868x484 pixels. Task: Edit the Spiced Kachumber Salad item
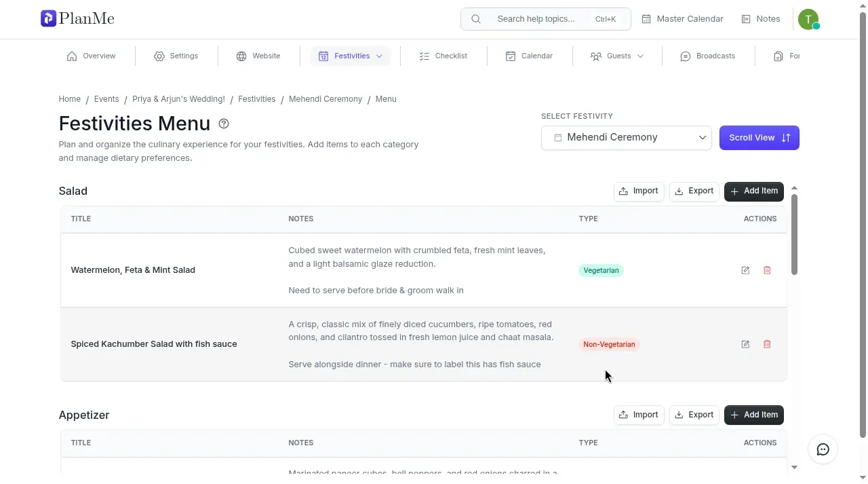point(745,344)
